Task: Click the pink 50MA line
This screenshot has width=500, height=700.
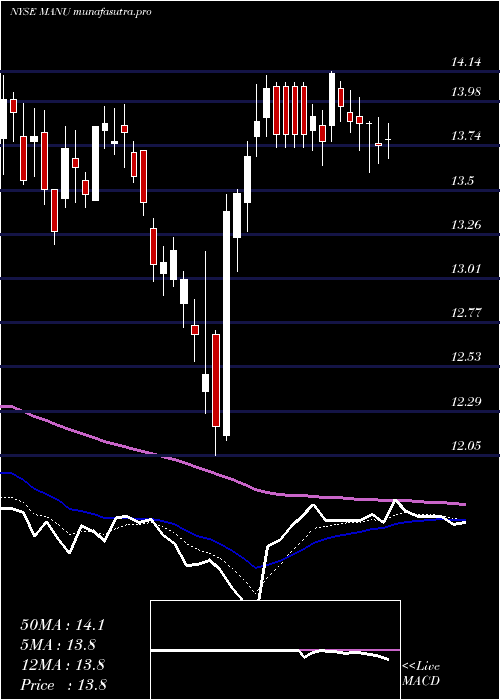Action: coord(232,479)
